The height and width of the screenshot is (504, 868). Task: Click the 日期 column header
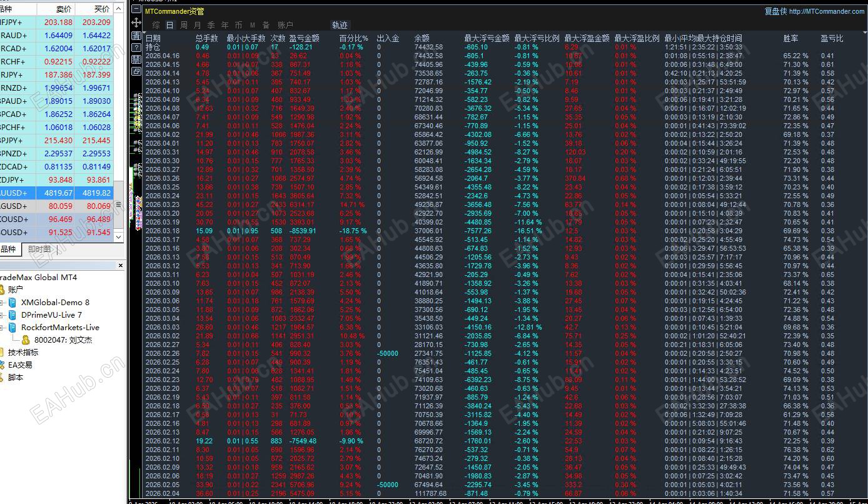(x=153, y=38)
